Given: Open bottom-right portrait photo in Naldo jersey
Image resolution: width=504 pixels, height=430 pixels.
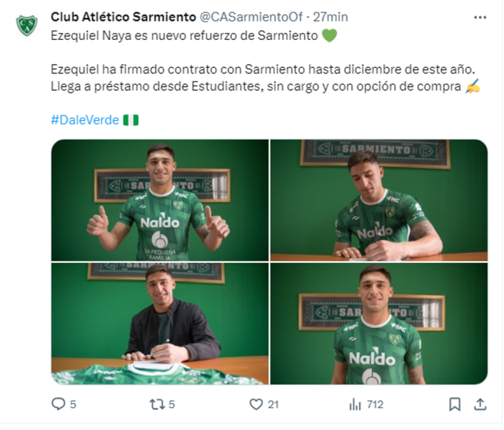Looking at the screenshot, I should pyautogui.click(x=379, y=324).
